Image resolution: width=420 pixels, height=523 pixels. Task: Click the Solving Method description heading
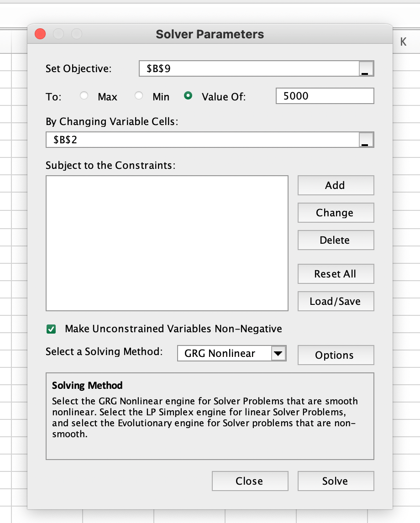click(87, 386)
